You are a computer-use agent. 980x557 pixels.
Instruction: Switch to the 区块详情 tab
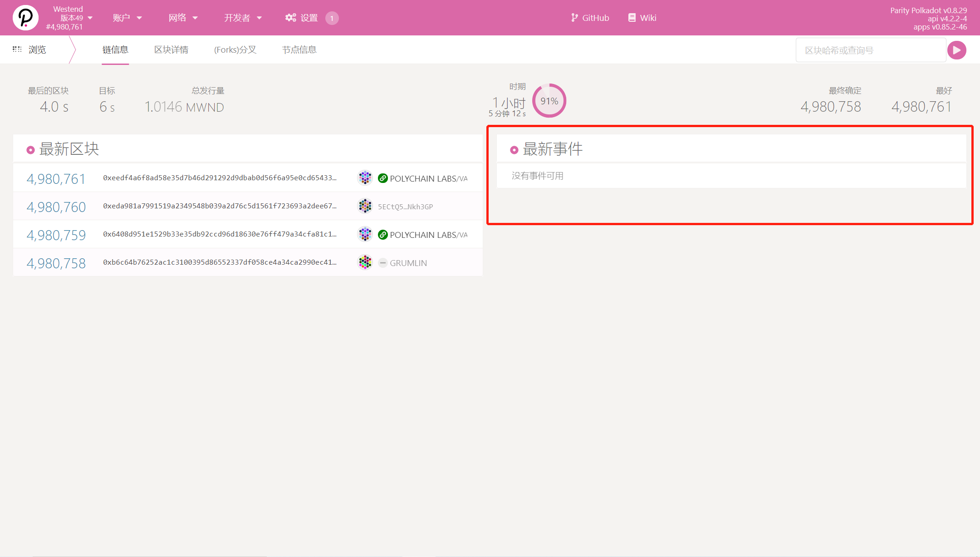pyautogui.click(x=171, y=49)
